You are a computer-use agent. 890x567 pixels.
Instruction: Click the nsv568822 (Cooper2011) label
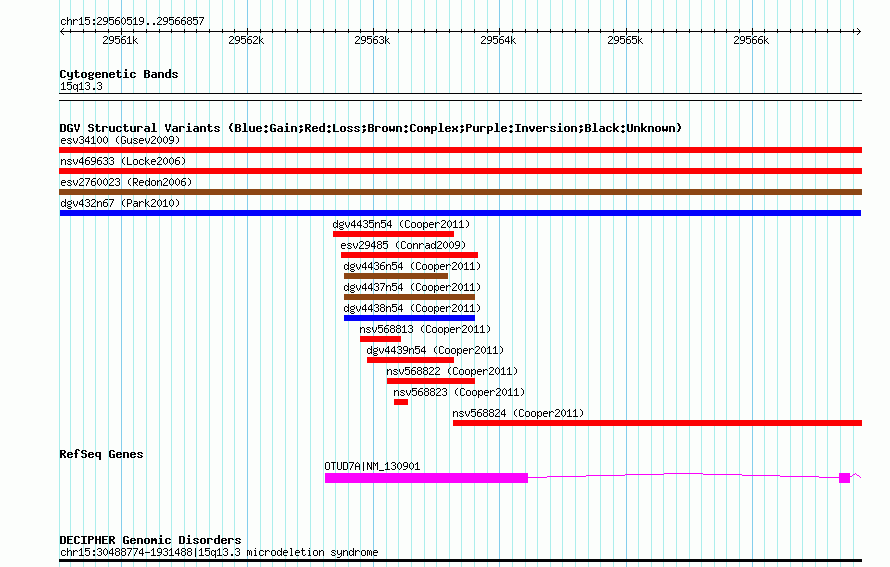coord(452,371)
